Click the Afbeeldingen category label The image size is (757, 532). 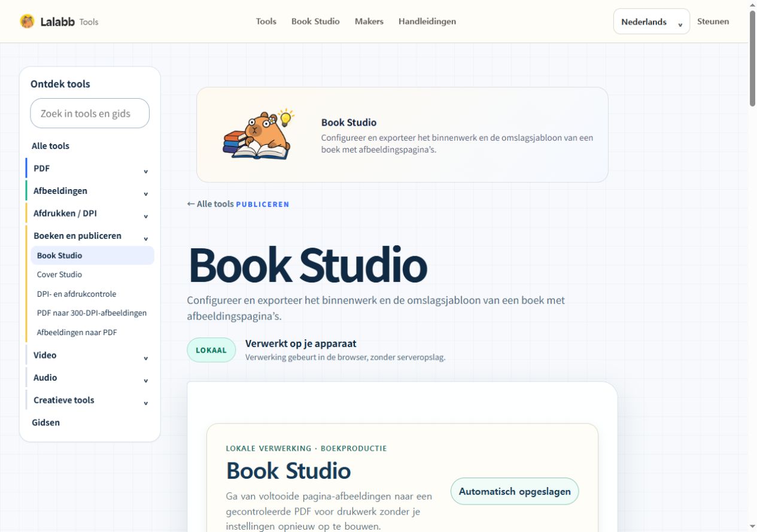point(60,191)
